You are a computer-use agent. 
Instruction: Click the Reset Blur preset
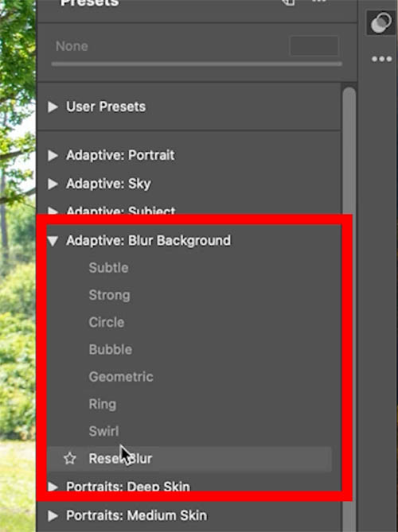pyautogui.click(x=189, y=459)
